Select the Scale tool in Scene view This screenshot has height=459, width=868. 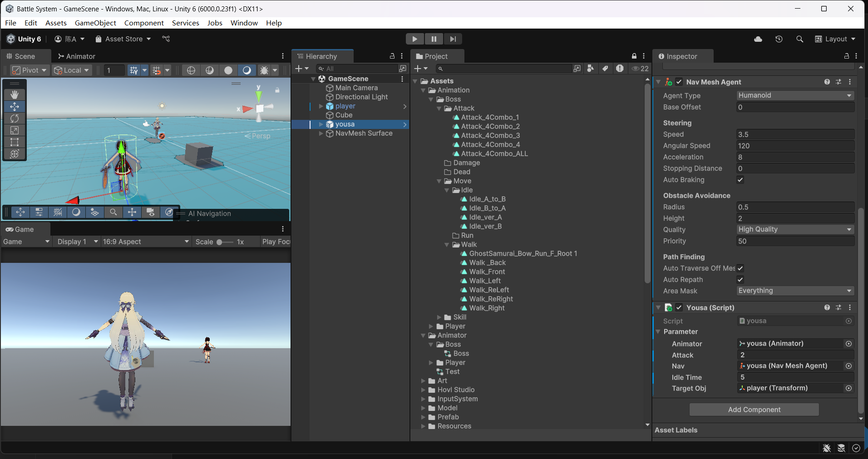coord(15,130)
